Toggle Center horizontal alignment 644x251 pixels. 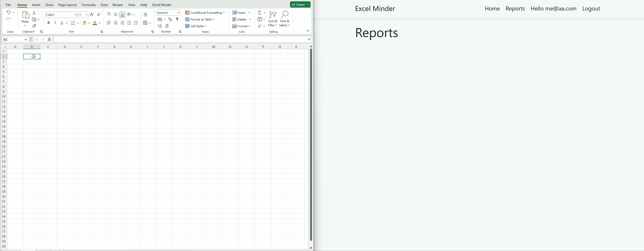116,23
